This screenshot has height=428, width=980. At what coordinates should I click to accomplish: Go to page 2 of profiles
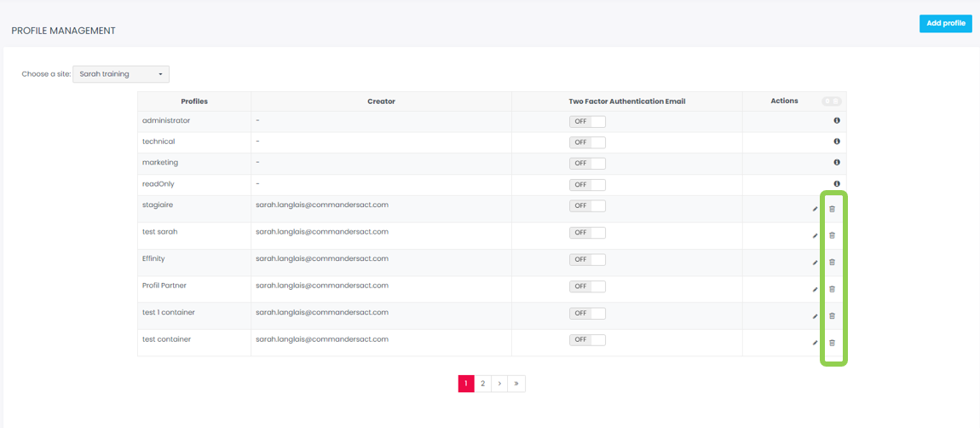(482, 384)
